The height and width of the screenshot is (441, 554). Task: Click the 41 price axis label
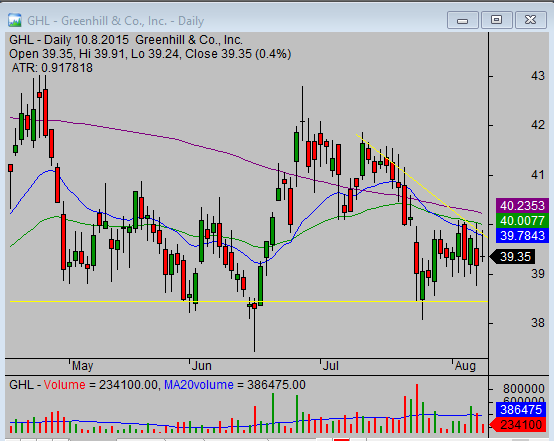(538, 175)
